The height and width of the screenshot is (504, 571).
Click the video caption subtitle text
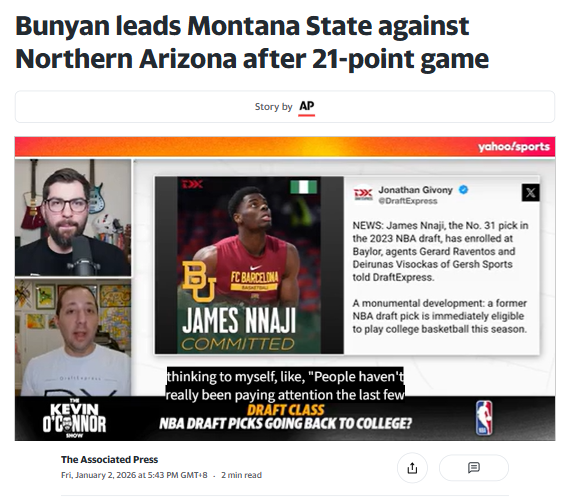pyautogui.click(x=285, y=386)
